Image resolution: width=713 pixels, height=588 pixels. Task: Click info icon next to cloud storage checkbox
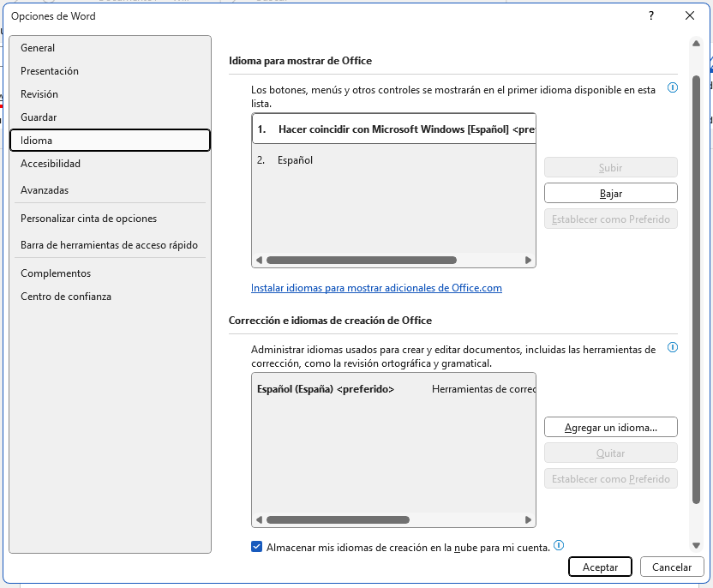click(x=559, y=545)
